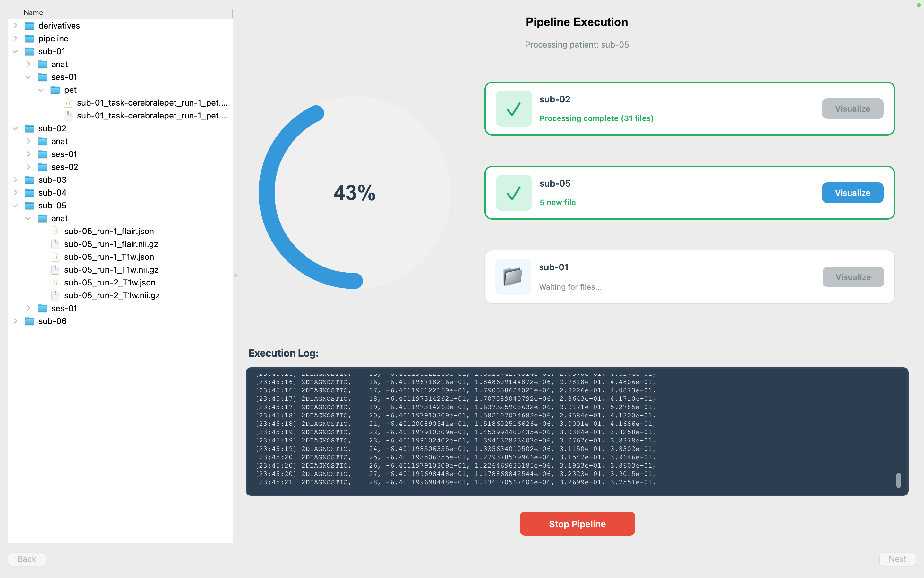Click the 43% circular progress indicator
The height and width of the screenshot is (578, 924).
click(x=355, y=193)
